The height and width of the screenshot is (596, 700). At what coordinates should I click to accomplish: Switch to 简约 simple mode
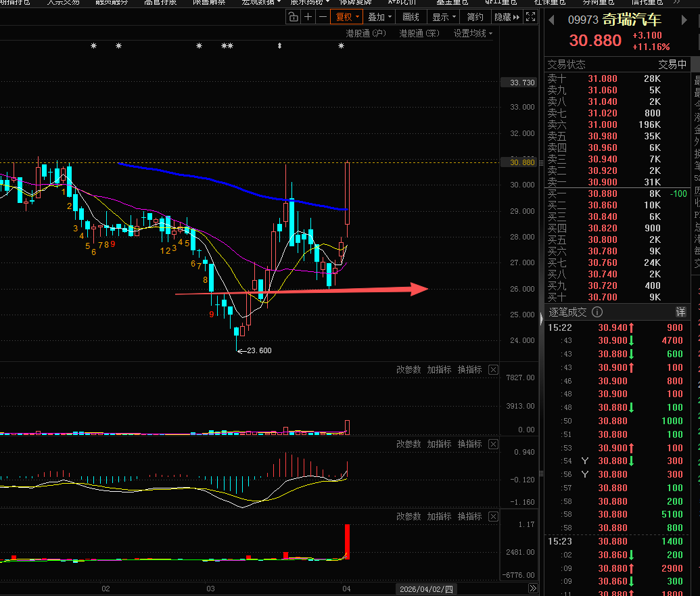pyautogui.click(x=475, y=17)
